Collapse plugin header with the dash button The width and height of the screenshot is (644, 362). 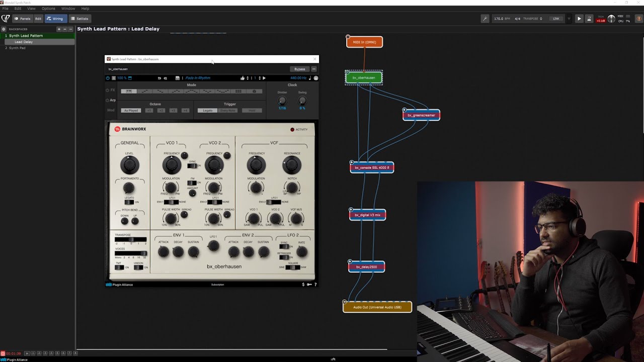[x=314, y=69]
